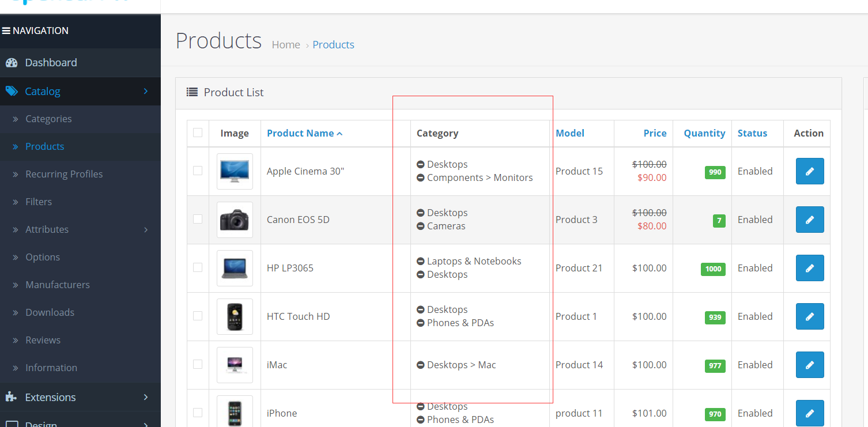Select all products using the header checkbox
Image resolution: width=868 pixels, height=427 pixels.
pyautogui.click(x=198, y=133)
